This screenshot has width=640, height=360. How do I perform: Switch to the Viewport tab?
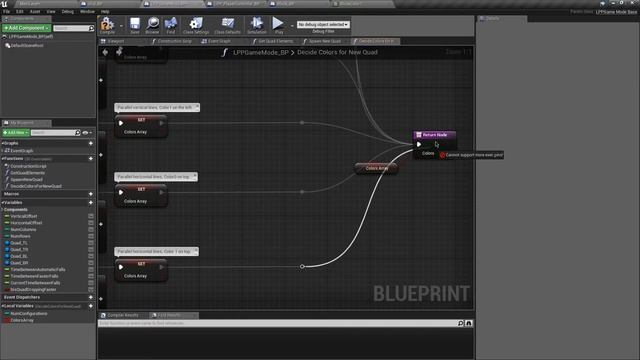point(116,41)
